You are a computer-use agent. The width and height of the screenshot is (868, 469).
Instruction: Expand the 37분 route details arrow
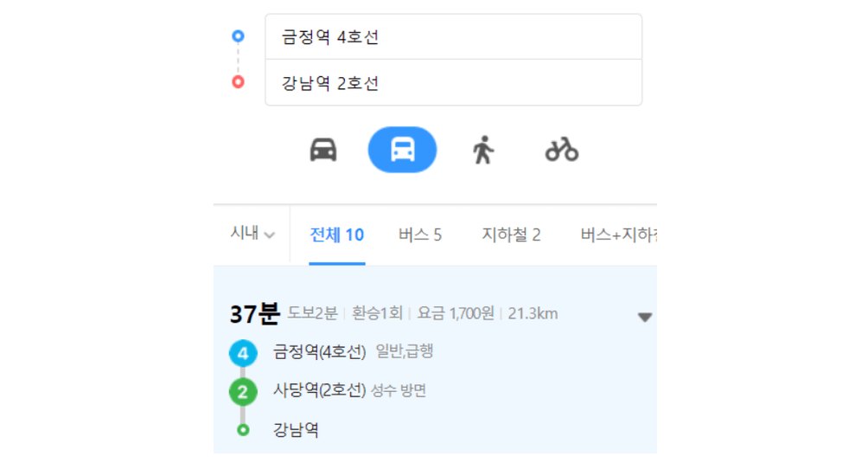coord(644,317)
